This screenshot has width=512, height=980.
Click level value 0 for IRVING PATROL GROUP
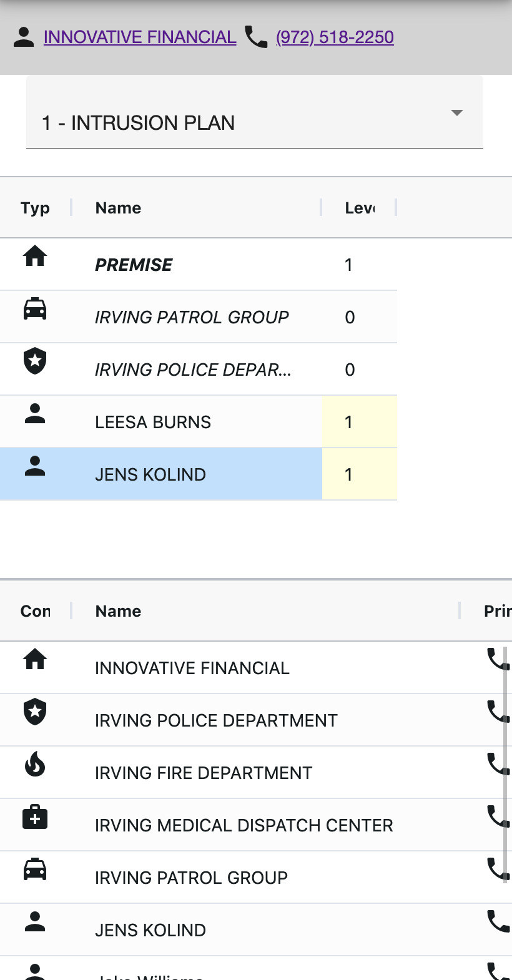(x=350, y=317)
